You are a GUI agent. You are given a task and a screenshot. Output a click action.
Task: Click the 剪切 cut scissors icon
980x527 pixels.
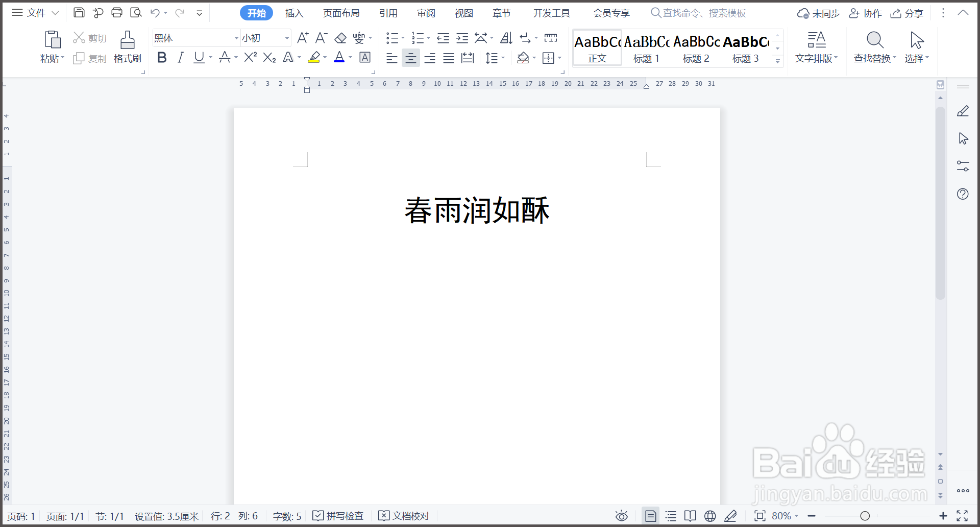coord(79,37)
